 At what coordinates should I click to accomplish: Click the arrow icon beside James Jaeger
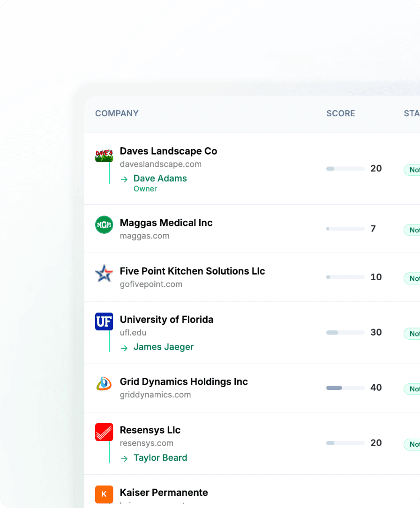point(124,348)
